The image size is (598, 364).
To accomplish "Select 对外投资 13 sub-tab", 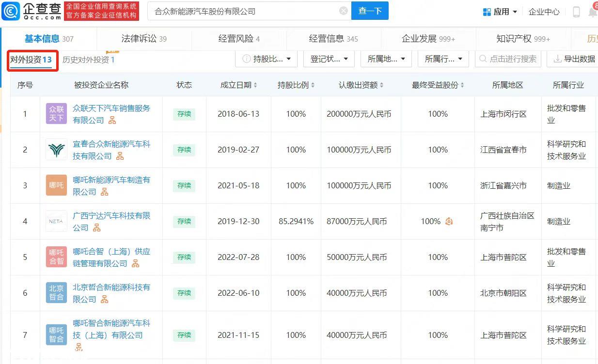I will tap(31, 60).
